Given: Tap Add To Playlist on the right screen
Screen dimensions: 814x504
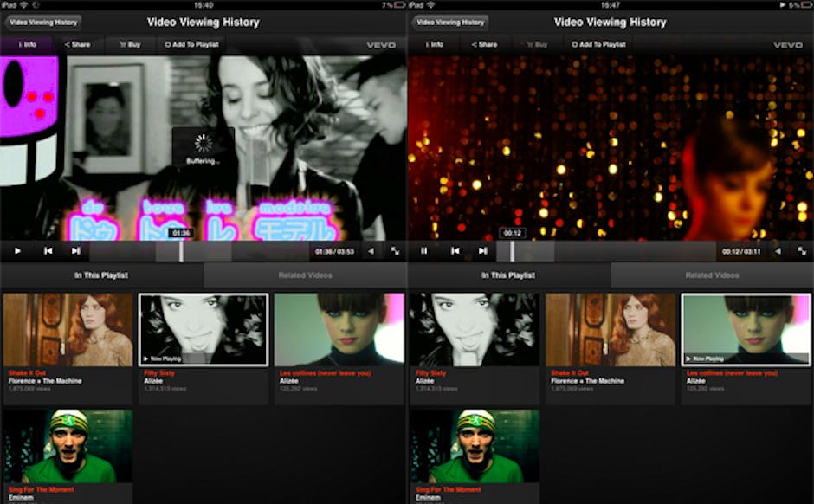Looking at the screenshot, I should click(598, 44).
